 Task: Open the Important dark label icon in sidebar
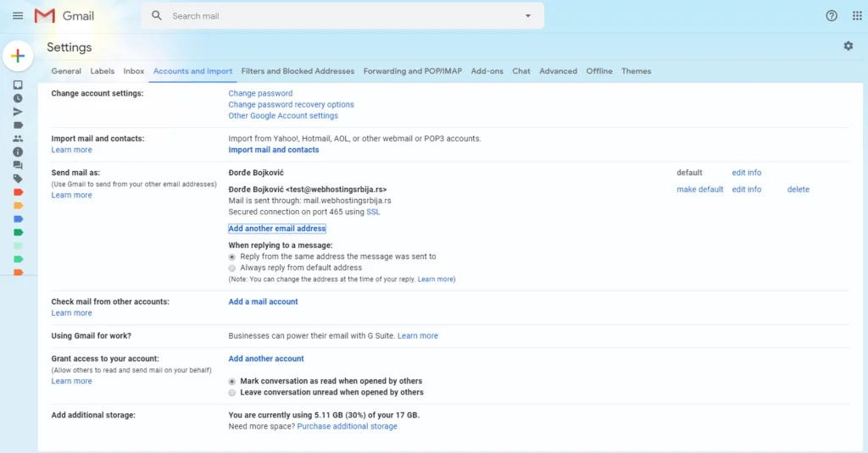click(18, 125)
